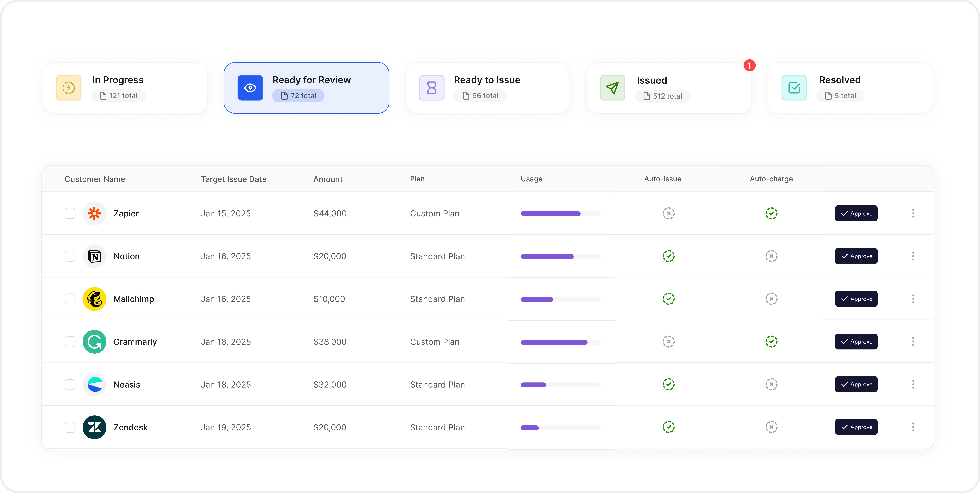
Task: Toggle auto-issue on for Zapier
Action: [668, 213]
